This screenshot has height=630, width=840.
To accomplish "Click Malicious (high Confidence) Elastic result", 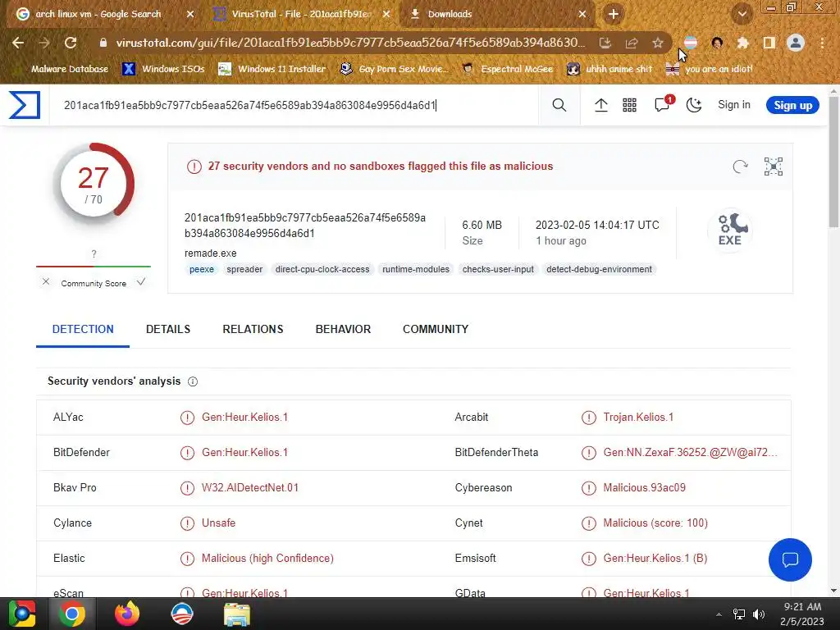I will tap(267, 558).
